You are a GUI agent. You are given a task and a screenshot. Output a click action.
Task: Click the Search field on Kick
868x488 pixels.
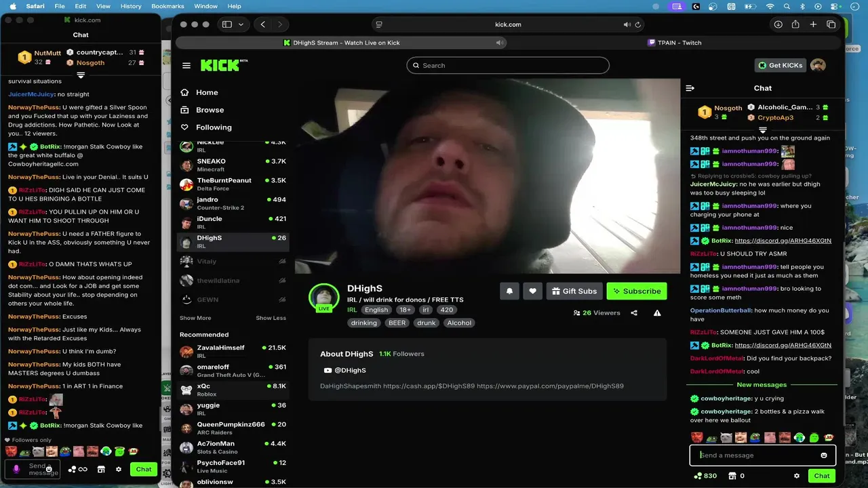(x=508, y=66)
